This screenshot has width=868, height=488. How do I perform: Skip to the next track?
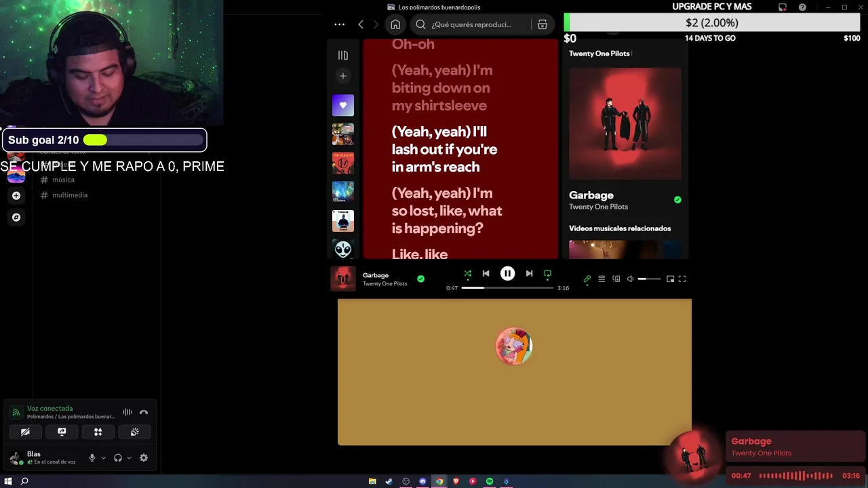[529, 273]
